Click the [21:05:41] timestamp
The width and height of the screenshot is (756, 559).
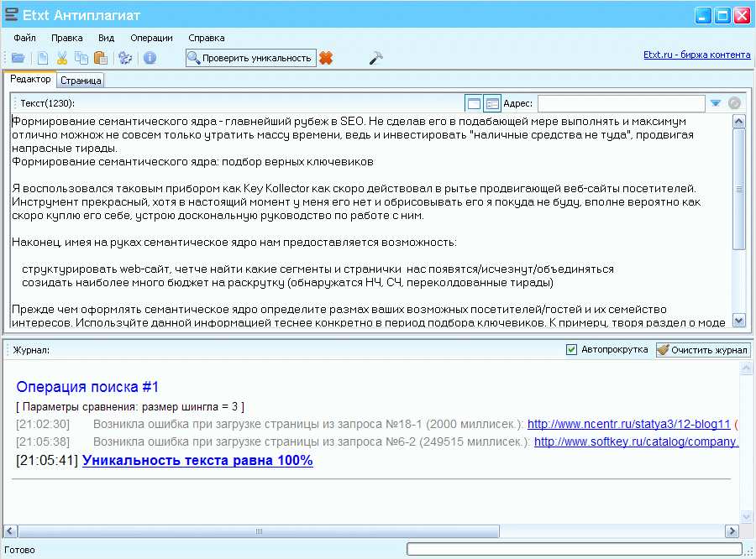click(x=47, y=461)
